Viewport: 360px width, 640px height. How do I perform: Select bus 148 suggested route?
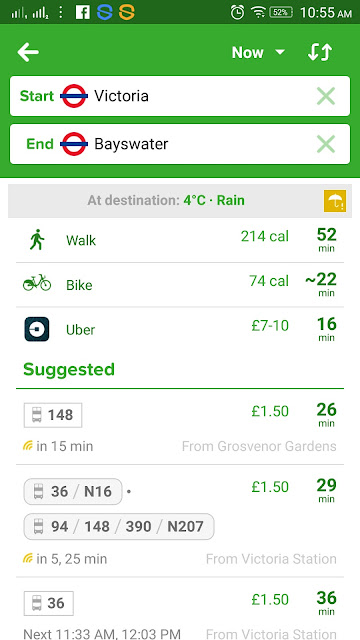(180, 427)
